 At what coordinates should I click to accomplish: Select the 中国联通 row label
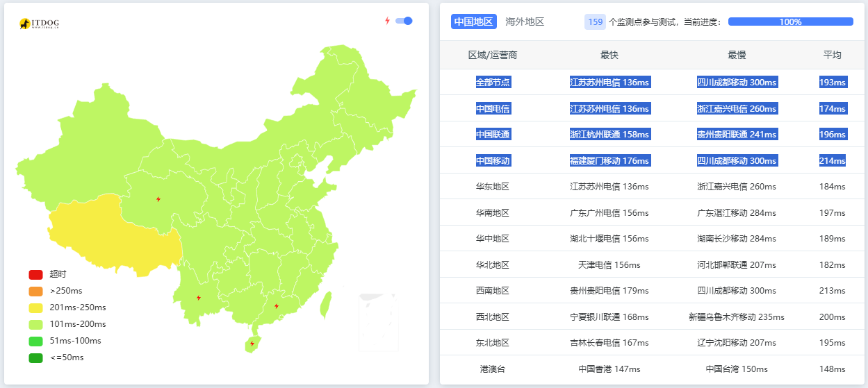pos(493,134)
